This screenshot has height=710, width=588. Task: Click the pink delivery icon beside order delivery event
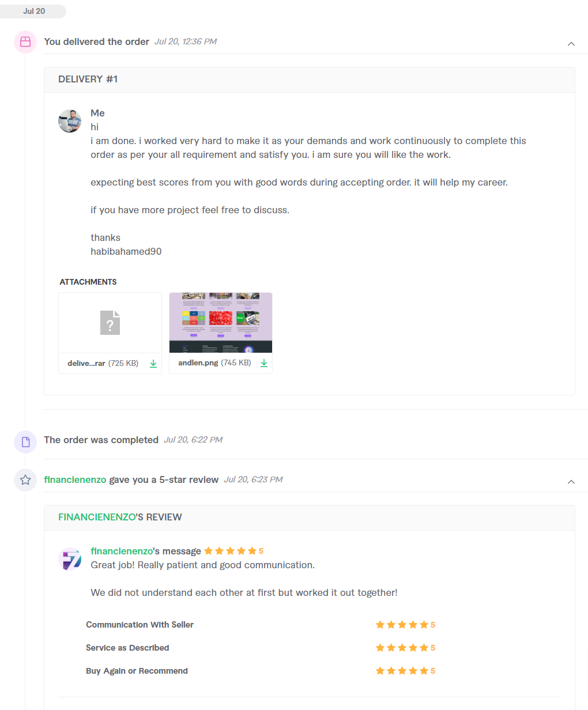[x=25, y=41]
